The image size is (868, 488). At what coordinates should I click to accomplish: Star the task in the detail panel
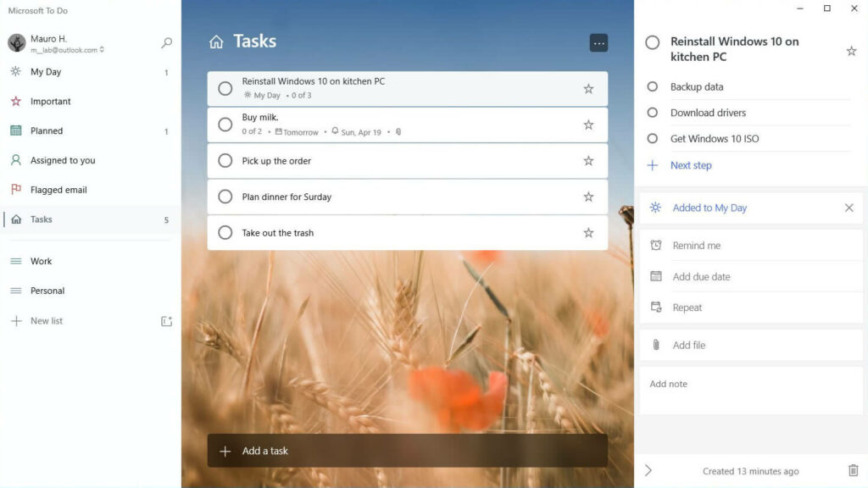851,51
